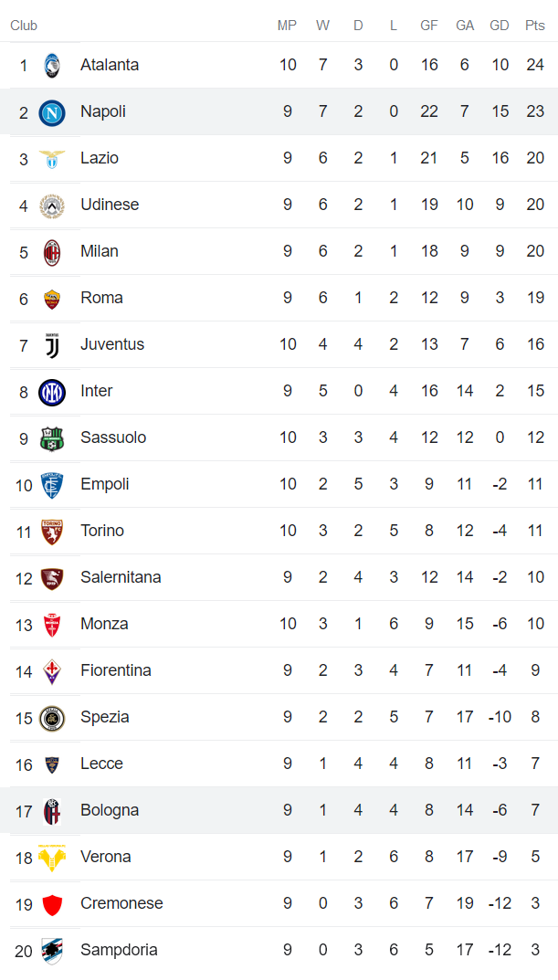
Task: Click the Inter club crest icon
Action: [52, 392]
